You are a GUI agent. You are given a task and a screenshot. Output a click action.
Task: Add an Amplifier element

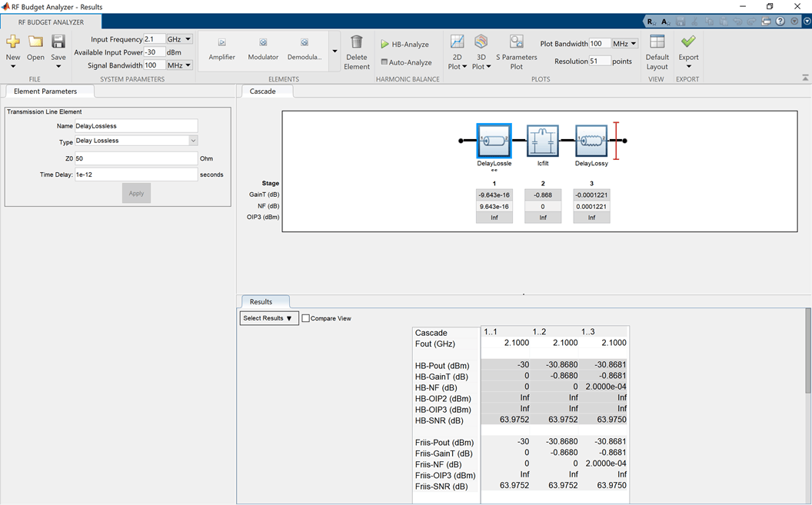[x=221, y=48]
